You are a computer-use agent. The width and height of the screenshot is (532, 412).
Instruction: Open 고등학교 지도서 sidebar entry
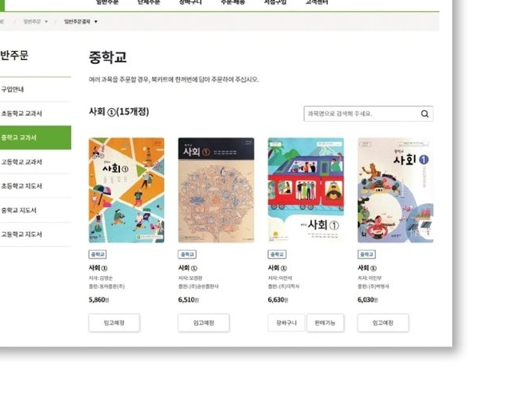pos(35,234)
